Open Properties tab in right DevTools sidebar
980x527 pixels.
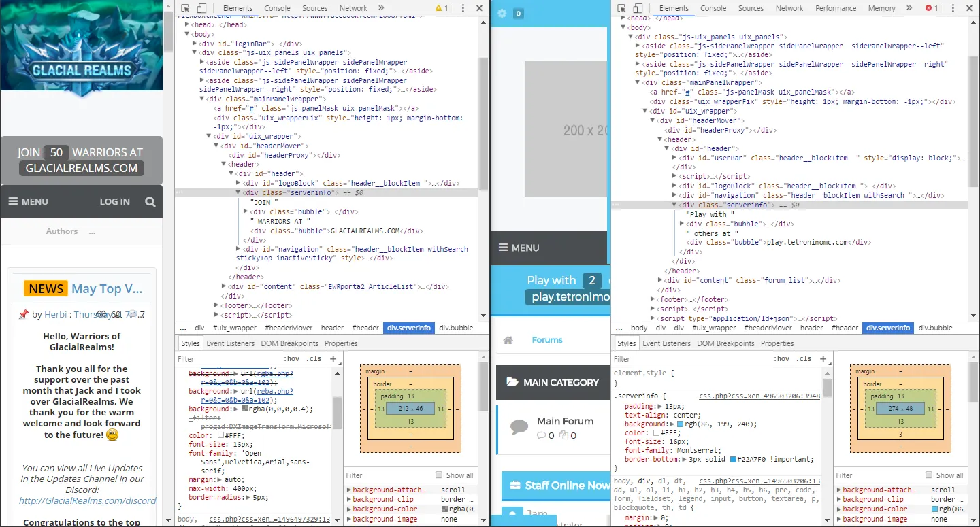[777, 343]
